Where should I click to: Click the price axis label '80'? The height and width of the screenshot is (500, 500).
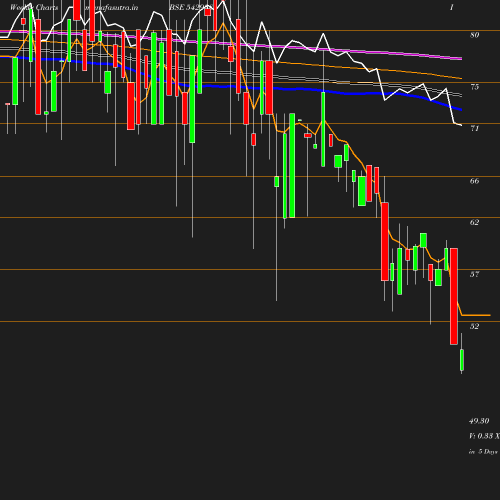pyautogui.click(x=475, y=35)
